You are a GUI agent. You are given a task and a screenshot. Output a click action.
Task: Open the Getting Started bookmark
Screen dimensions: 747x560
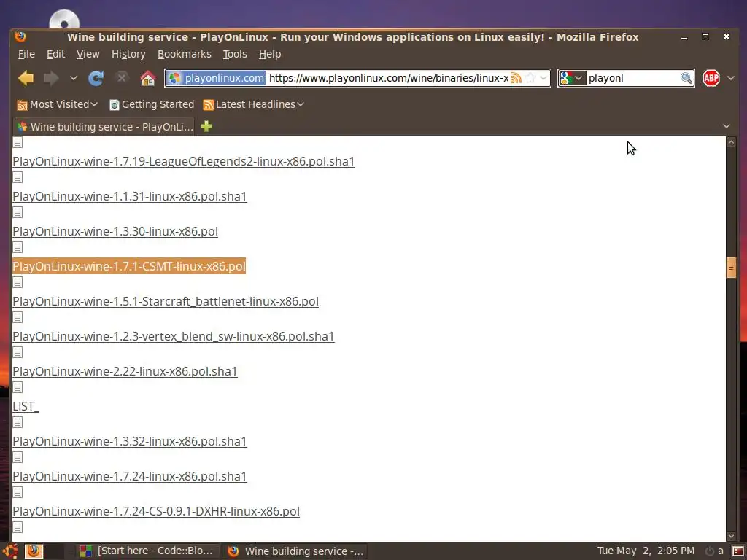tap(152, 104)
